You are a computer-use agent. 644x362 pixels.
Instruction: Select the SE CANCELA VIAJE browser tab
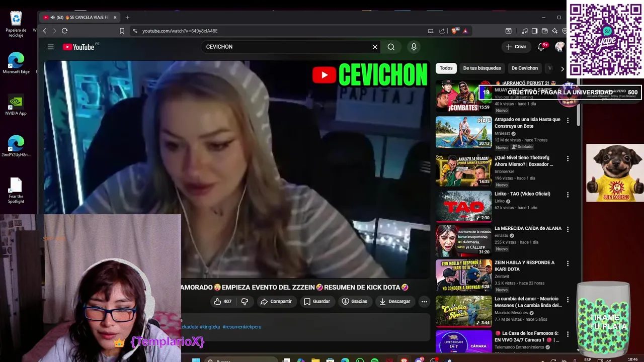point(80,17)
